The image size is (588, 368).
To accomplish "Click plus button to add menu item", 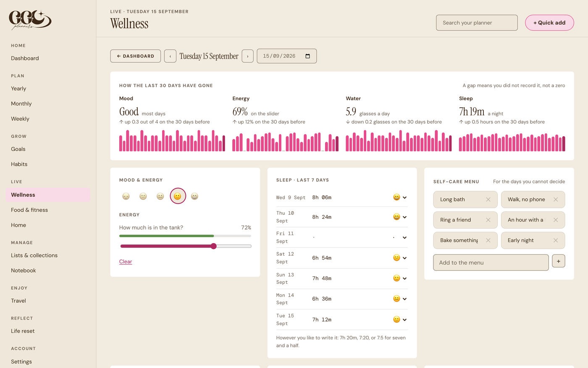I will pyautogui.click(x=558, y=261).
